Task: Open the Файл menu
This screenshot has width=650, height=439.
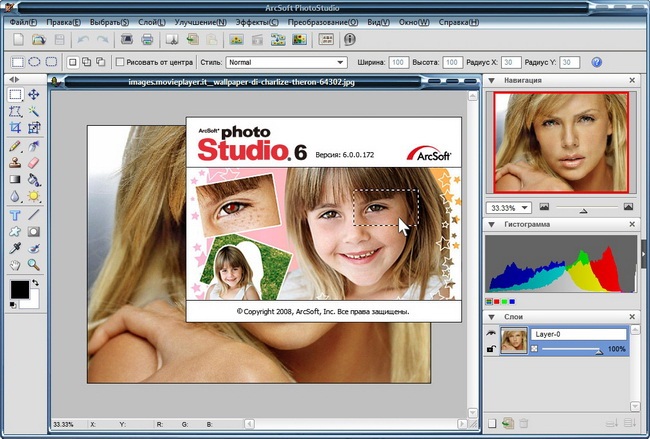Action: pos(23,22)
